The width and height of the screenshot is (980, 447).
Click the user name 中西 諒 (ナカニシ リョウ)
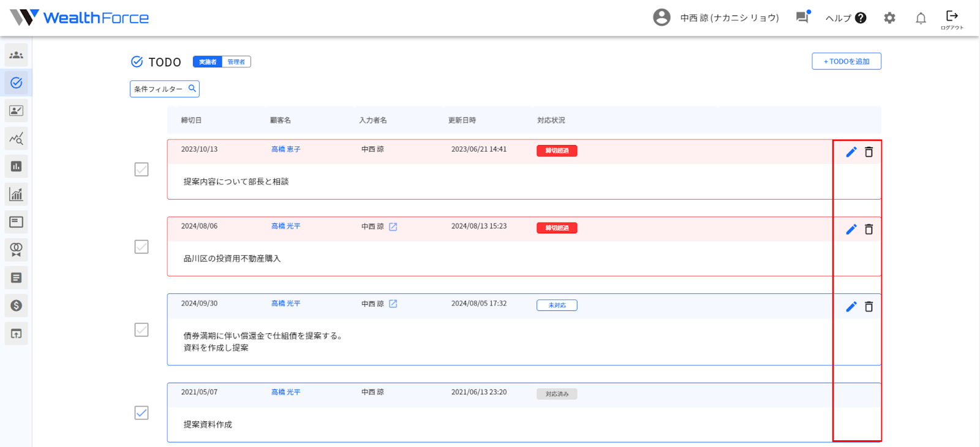729,18
